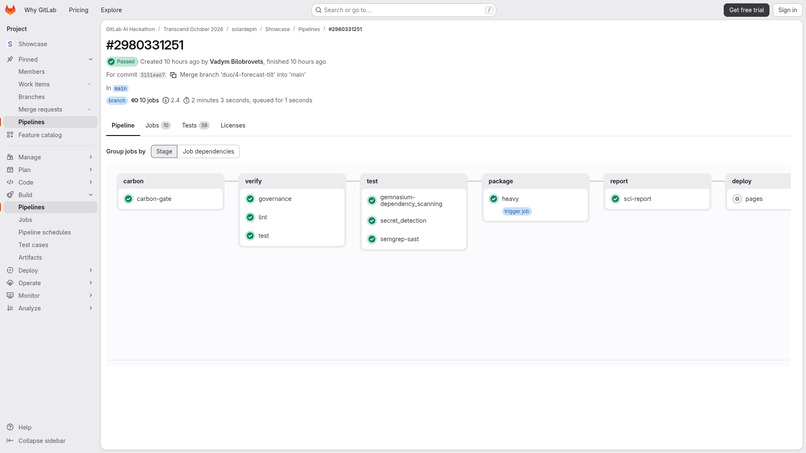806x453 pixels.
Task: Click the Plan calendar icon
Action: [10, 170]
